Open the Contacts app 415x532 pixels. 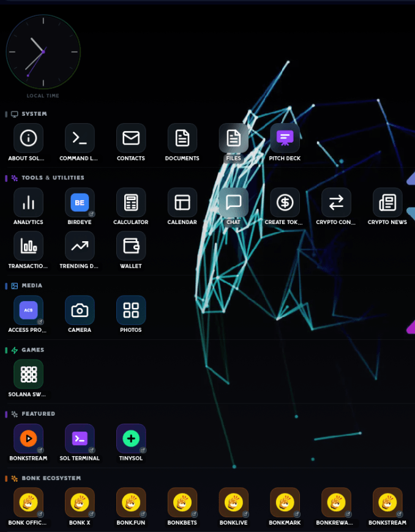coord(131,138)
